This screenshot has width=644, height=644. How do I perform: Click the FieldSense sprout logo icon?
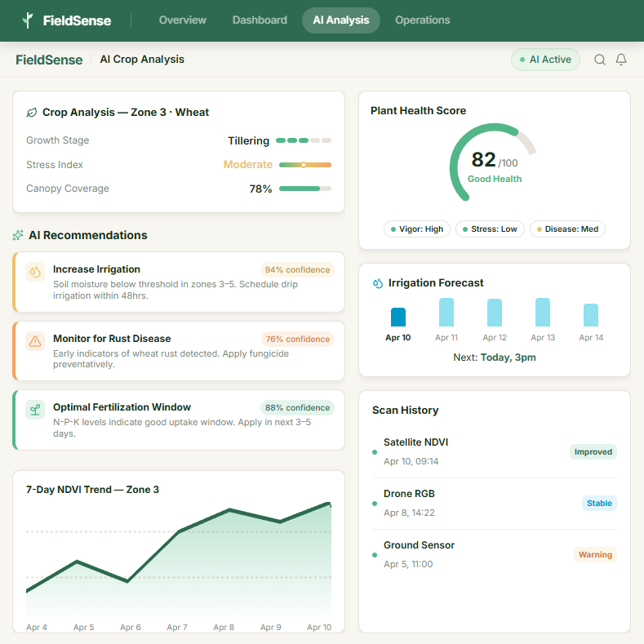[x=29, y=20]
